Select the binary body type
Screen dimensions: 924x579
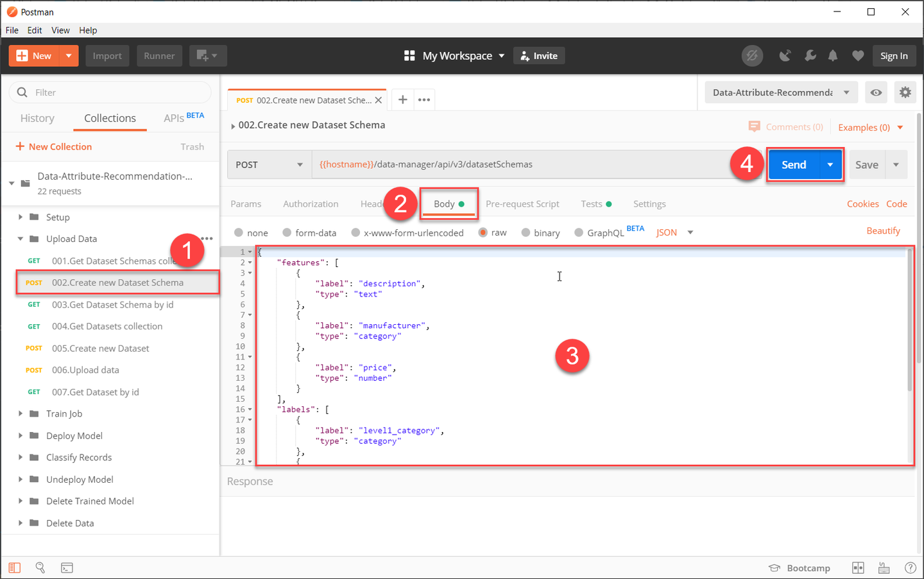pos(526,232)
